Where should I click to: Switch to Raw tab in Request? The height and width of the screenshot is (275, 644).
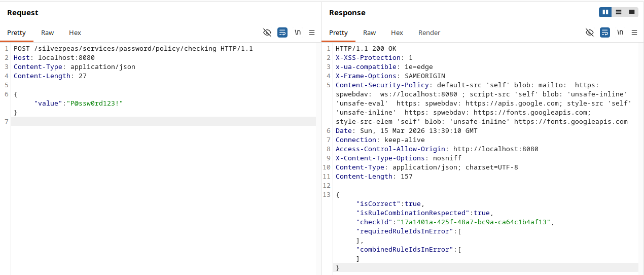[48, 32]
